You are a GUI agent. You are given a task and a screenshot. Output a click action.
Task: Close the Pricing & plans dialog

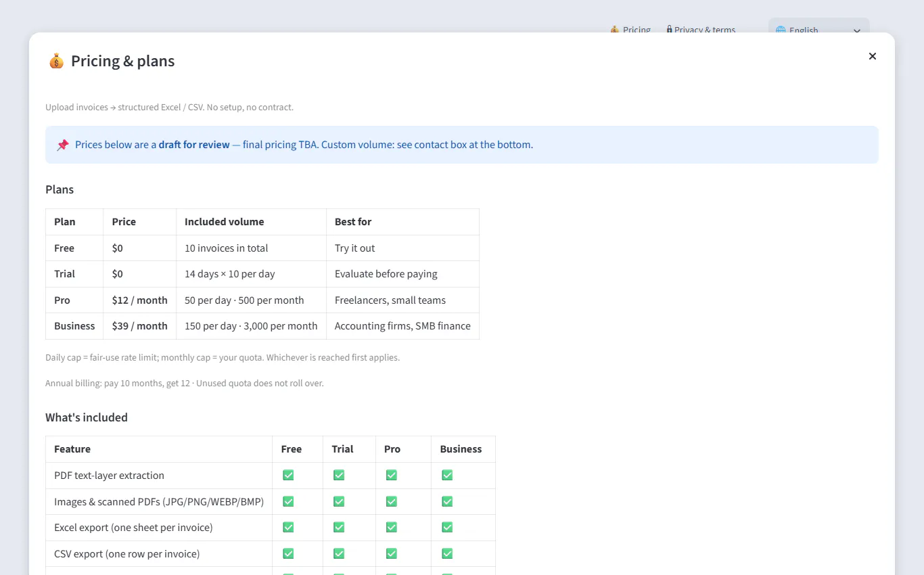coord(873,56)
